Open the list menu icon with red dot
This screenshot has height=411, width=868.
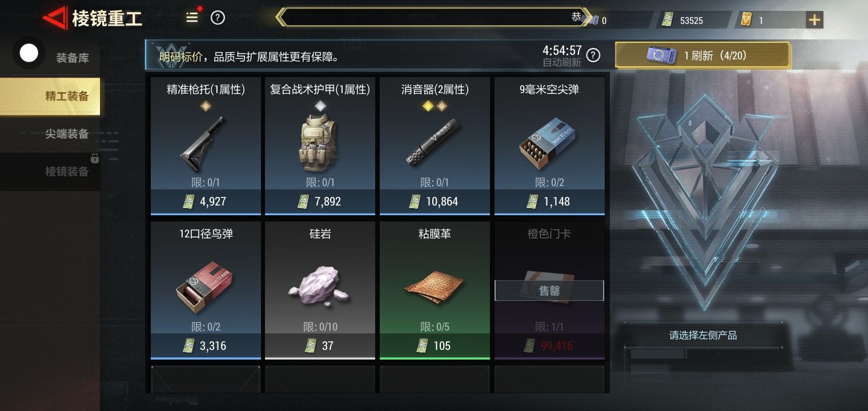[192, 18]
